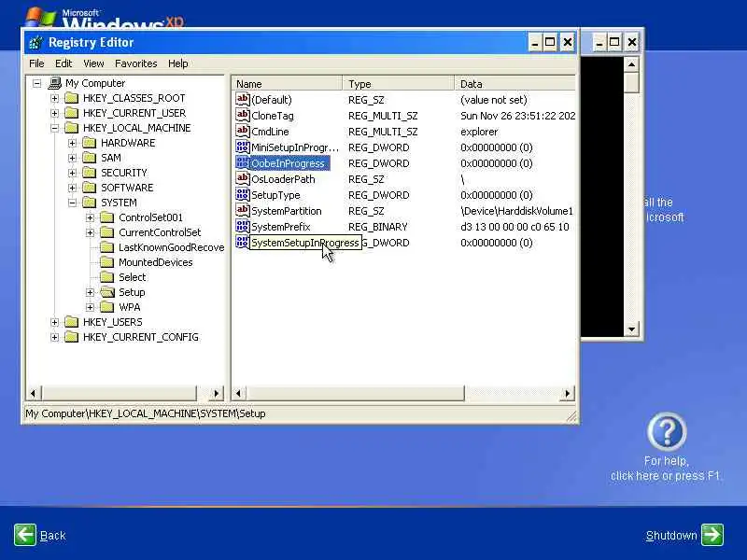Open the Help menu
The width and height of the screenshot is (747, 560).
coord(177,63)
